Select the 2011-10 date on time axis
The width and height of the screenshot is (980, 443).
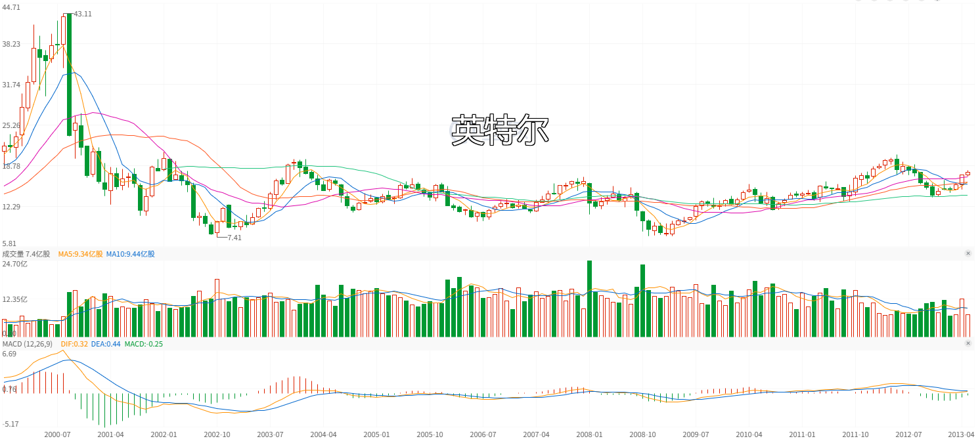(x=855, y=434)
